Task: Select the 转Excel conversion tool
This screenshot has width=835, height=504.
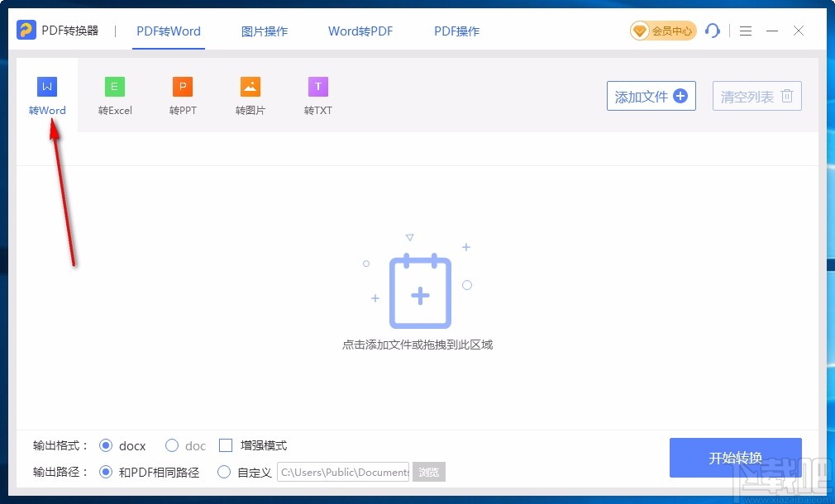Action: click(115, 93)
